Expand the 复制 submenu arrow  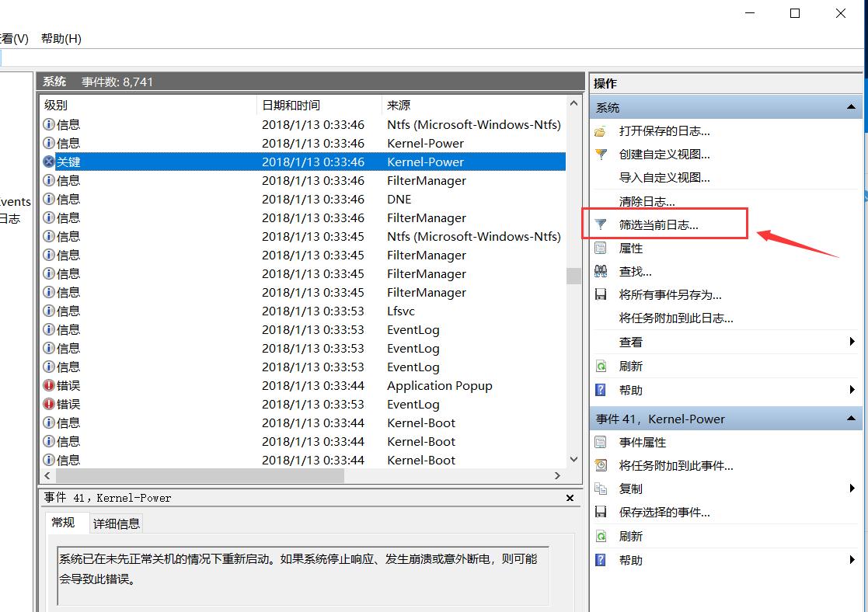(852, 489)
